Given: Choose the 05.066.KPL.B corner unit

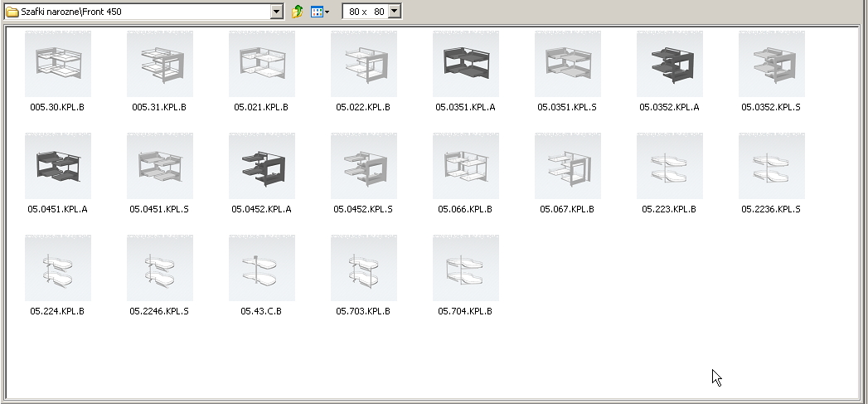Looking at the screenshot, I should 466,166.
